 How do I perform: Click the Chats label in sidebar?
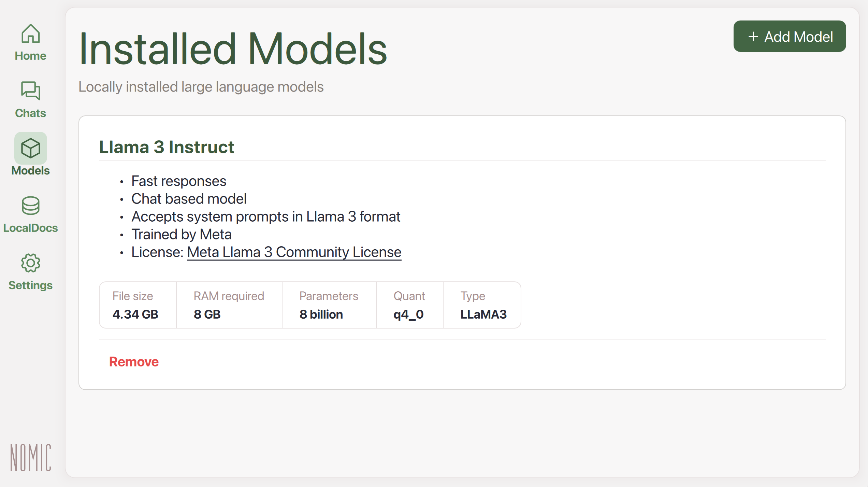point(31,113)
